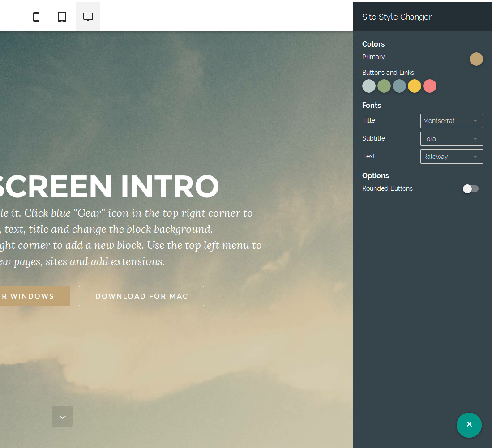Choose the light gray button color swatch

[369, 86]
